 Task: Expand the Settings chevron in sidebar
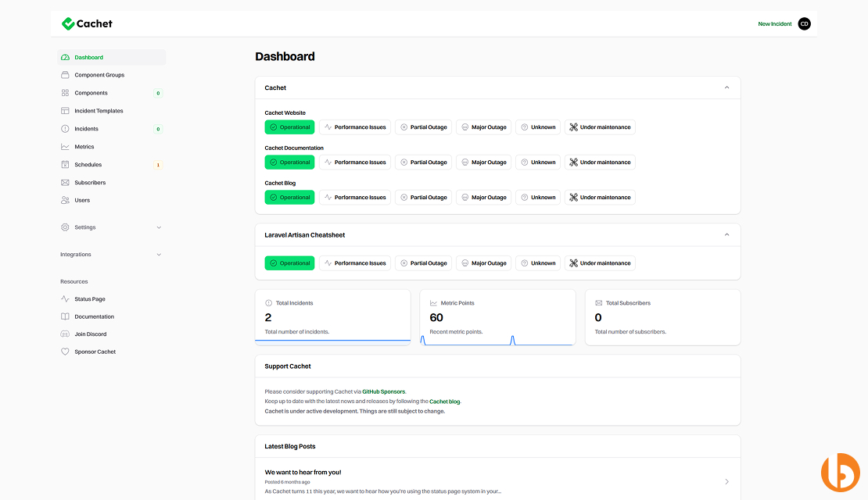[159, 227]
